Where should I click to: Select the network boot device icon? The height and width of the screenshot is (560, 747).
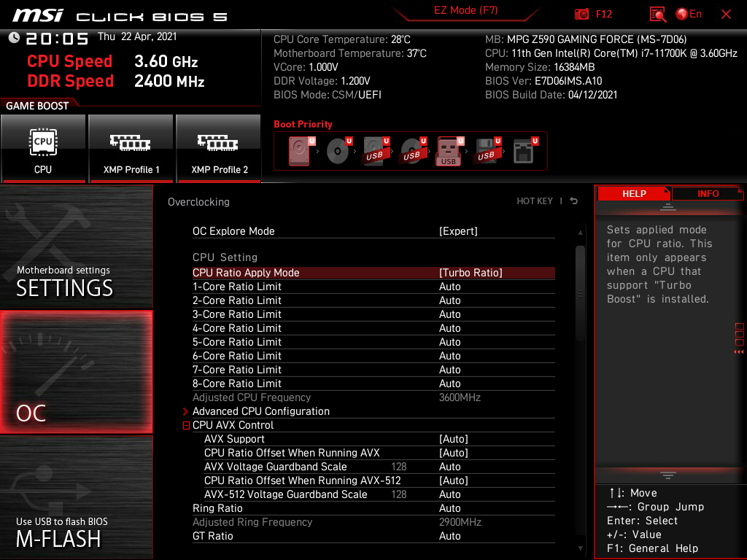(x=525, y=151)
